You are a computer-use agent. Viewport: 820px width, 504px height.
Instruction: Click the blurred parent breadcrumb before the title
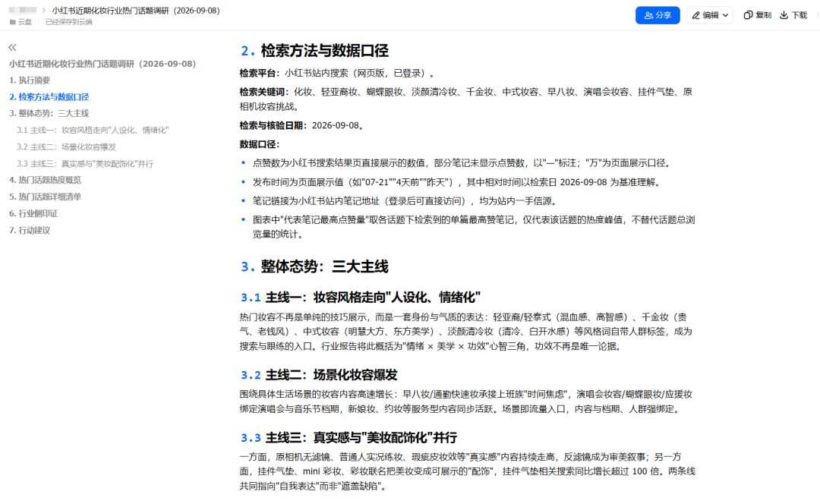[x=23, y=10]
